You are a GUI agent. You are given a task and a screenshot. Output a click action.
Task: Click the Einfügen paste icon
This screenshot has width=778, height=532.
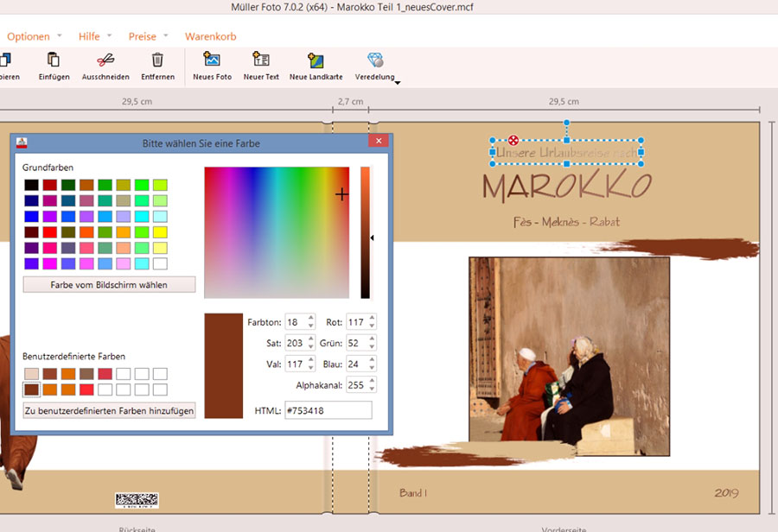(x=54, y=60)
